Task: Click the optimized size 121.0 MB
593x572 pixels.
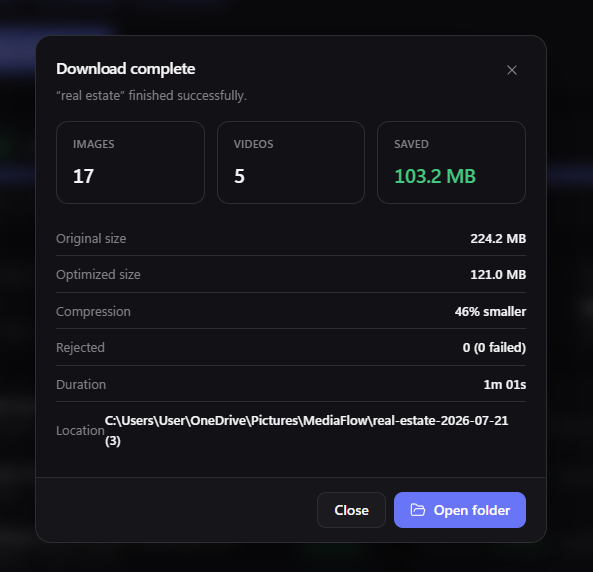Action: pyautogui.click(x=498, y=275)
